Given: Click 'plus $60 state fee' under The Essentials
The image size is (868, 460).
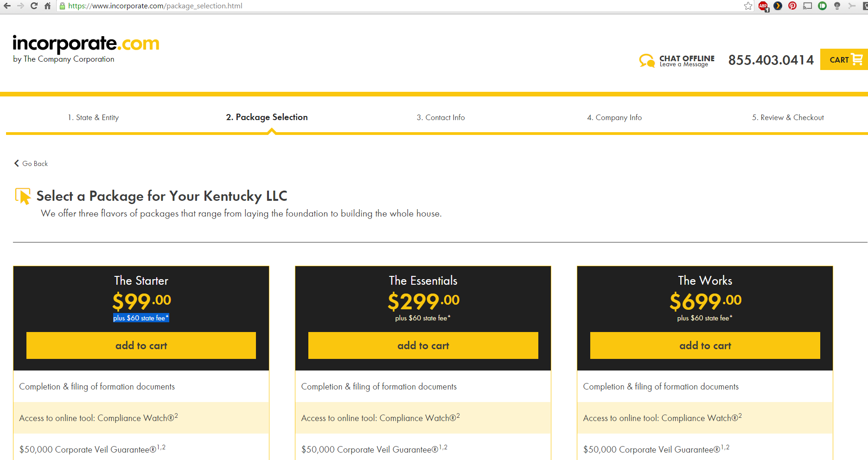Looking at the screenshot, I should (x=423, y=318).
